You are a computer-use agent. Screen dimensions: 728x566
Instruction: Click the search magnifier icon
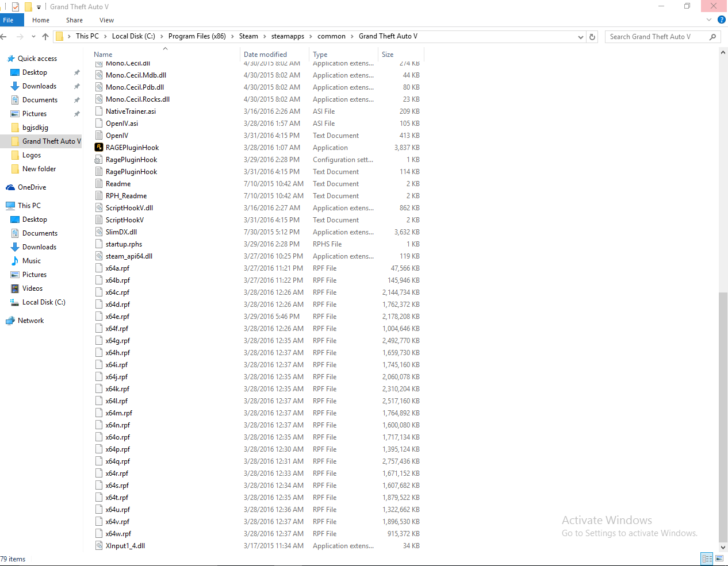point(713,37)
